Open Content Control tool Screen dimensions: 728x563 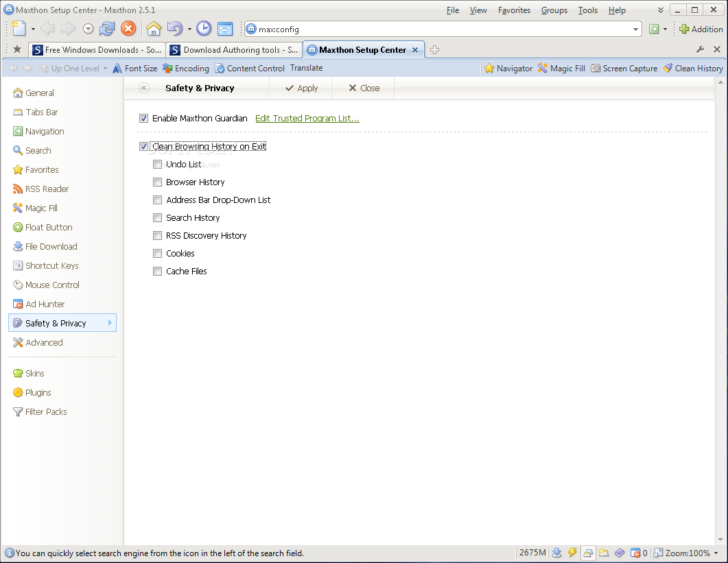249,68
